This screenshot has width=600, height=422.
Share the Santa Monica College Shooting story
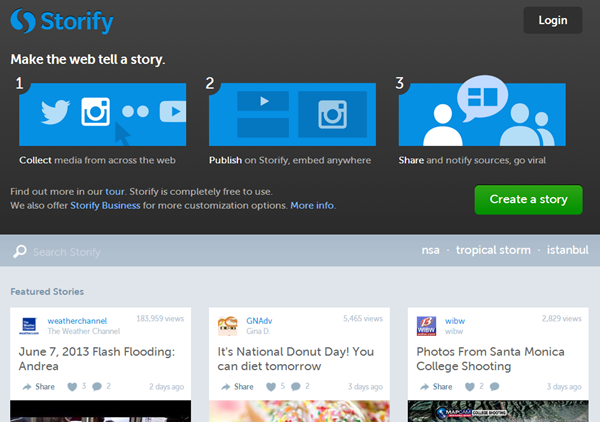click(x=436, y=387)
